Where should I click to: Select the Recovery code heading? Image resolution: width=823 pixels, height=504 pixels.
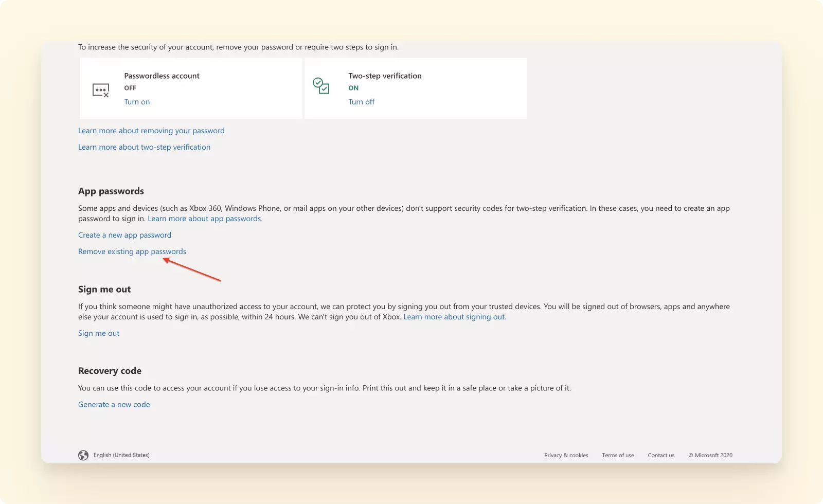pos(110,371)
